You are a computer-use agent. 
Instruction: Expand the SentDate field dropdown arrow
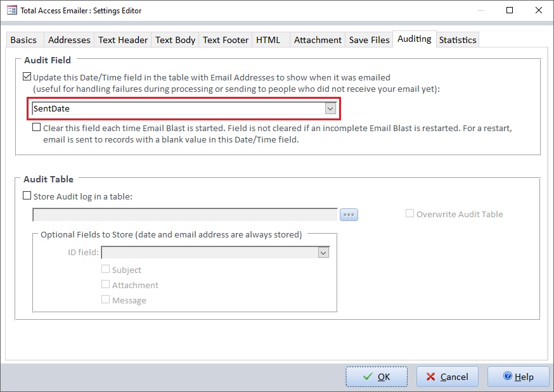coord(330,109)
